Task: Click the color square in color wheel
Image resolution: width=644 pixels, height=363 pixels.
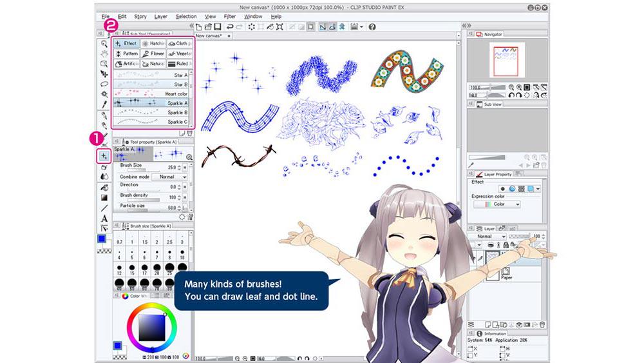Action: point(152,328)
